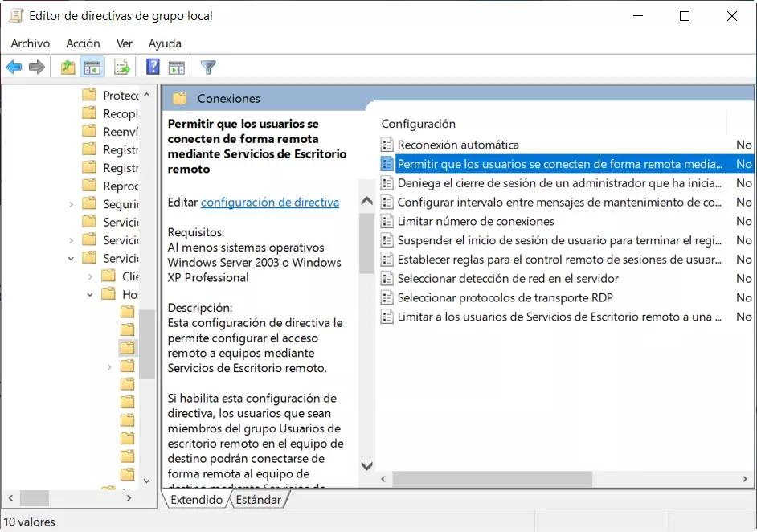Collapse the Ho tree node
This screenshot has height=532, width=757.
(x=90, y=294)
